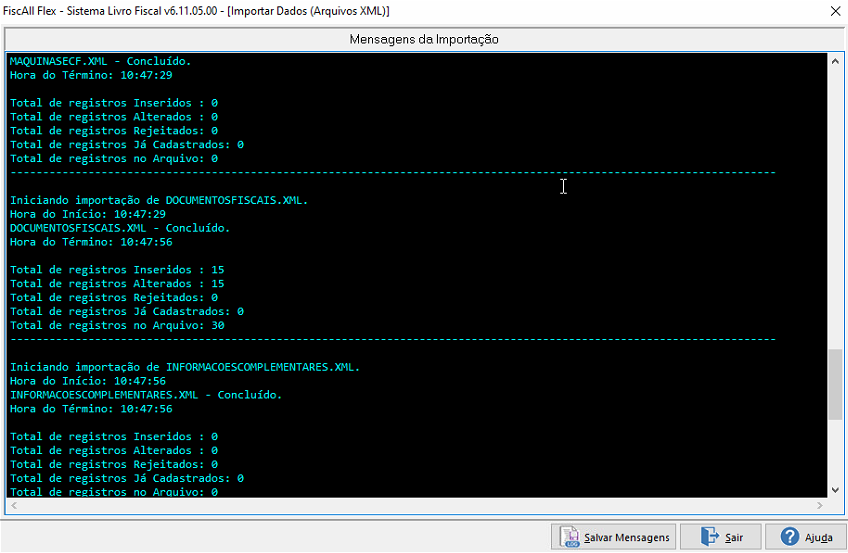This screenshot has height=553, width=848.
Task: Click the Sair button
Action: pos(720,537)
